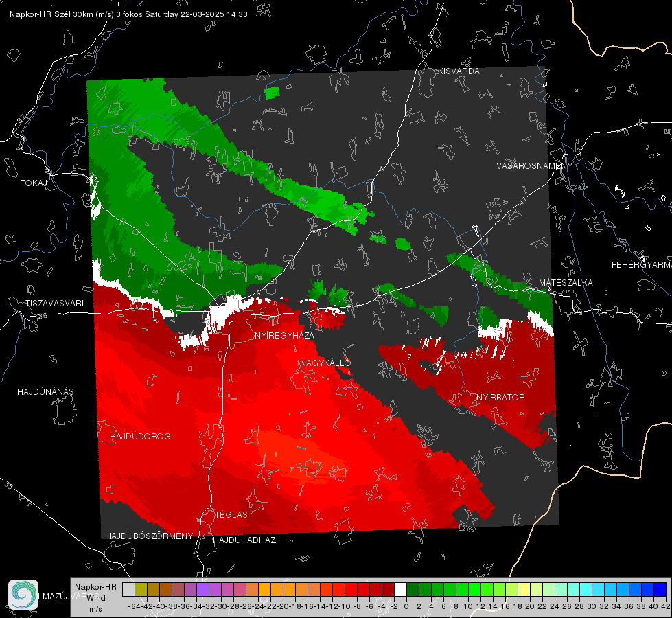Screen dimensions: 672x618
Task: Pick the cyan swatch between 28 and 30
Action: tap(586, 590)
